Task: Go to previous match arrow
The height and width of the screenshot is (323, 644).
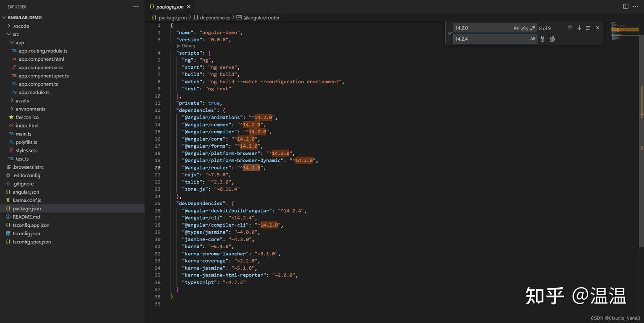Action: [x=570, y=28]
